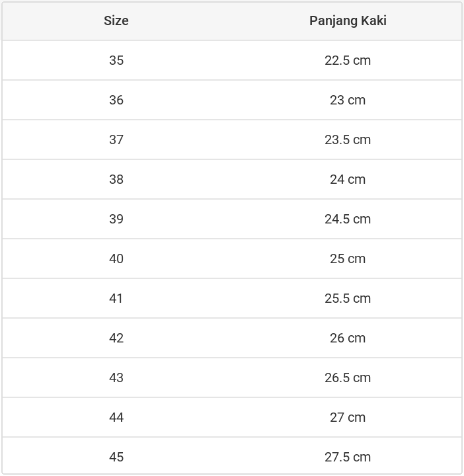Click the 24.5 cm value
This screenshot has height=476, width=464.
(x=348, y=219)
